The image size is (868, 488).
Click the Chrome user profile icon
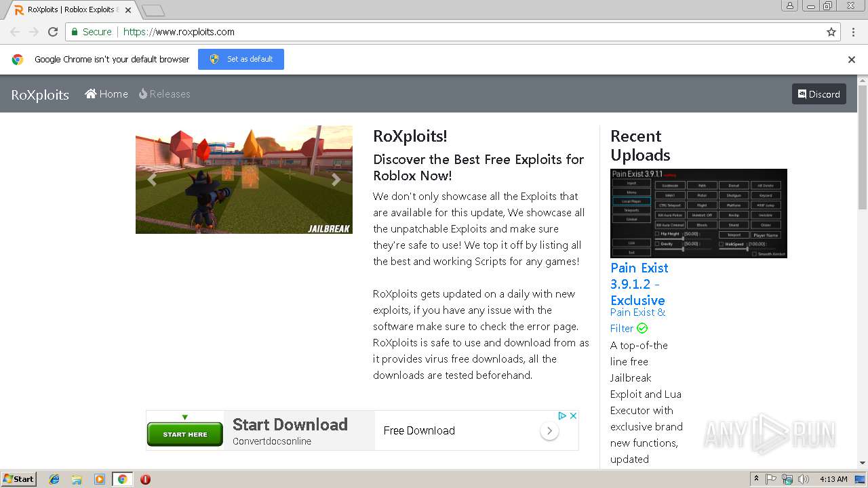point(789,5)
